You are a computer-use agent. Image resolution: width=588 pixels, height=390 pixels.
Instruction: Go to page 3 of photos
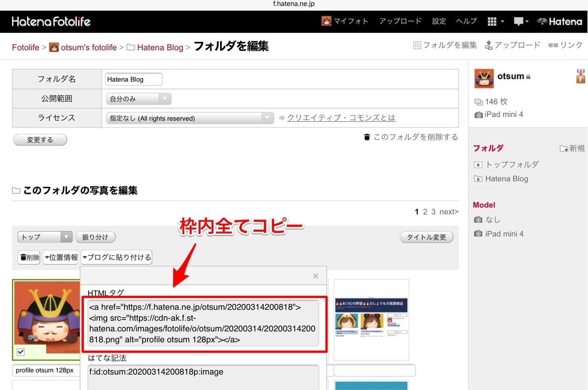click(433, 212)
